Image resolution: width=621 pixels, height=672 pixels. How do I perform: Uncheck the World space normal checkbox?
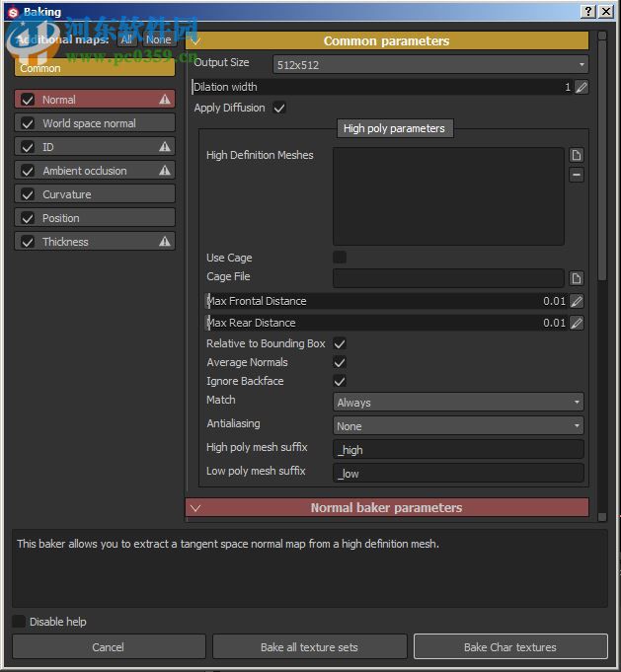(x=28, y=123)
